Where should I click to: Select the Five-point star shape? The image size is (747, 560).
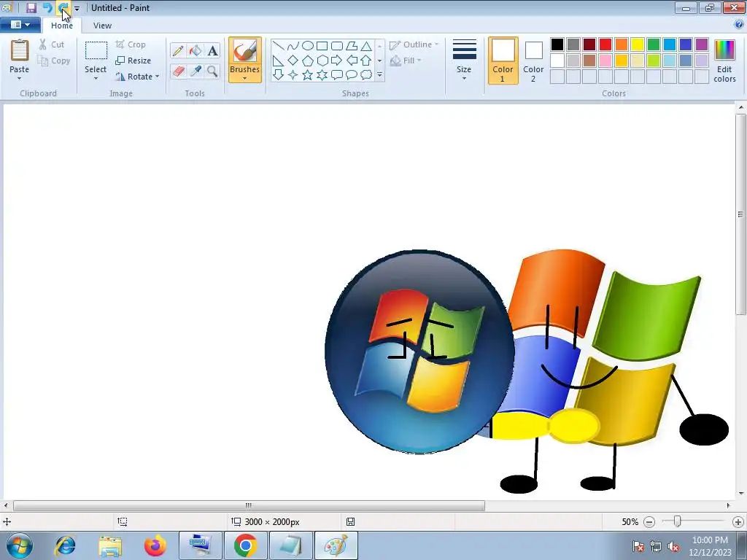pos(308,75)
